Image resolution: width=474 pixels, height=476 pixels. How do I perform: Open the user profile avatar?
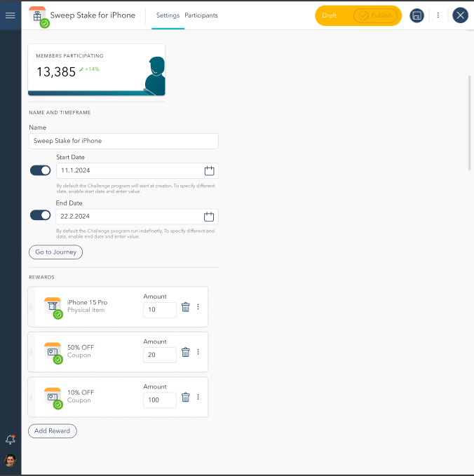pyautogui.click(x=11, y=461)
